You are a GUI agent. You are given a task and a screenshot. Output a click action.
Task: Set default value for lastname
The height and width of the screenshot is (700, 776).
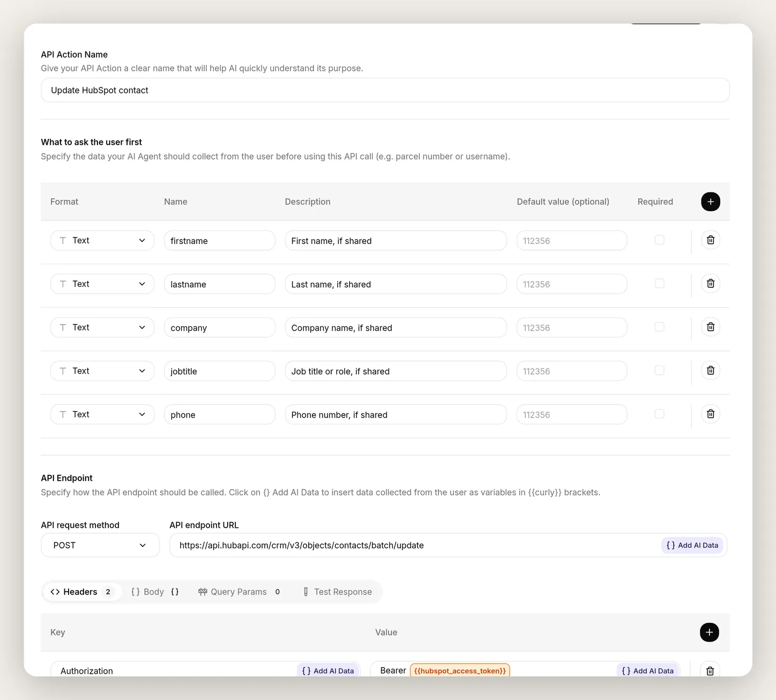tap(572, 284)
